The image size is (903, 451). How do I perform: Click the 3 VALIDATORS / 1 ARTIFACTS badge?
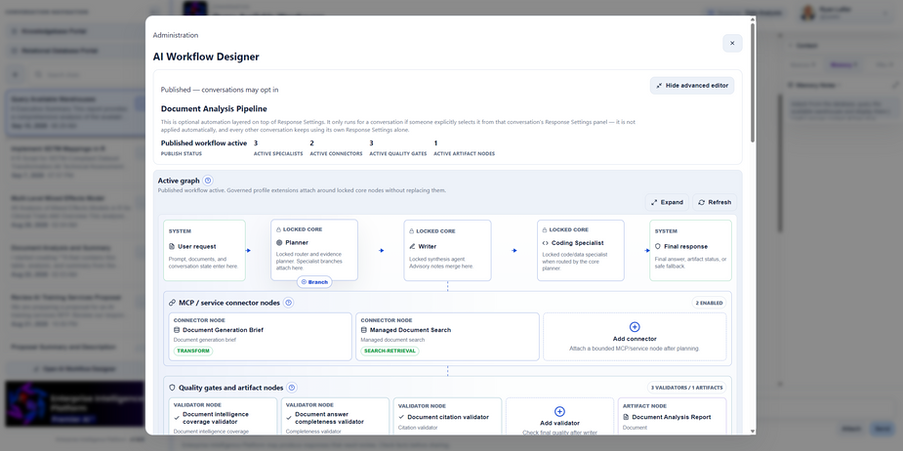[x=686, y=388]
